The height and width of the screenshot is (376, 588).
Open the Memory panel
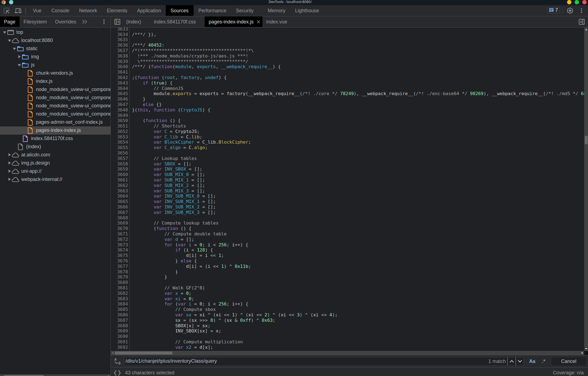click(x=276, y=11)
